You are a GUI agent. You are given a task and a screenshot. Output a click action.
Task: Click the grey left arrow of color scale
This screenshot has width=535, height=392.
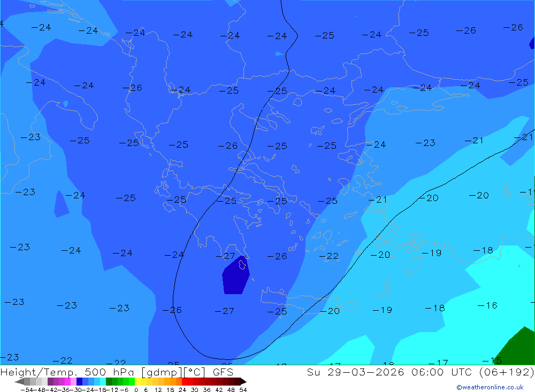pos(20,381)
